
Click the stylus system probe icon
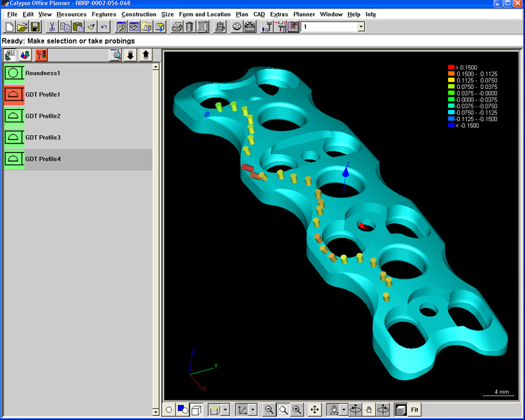point(267,27)
